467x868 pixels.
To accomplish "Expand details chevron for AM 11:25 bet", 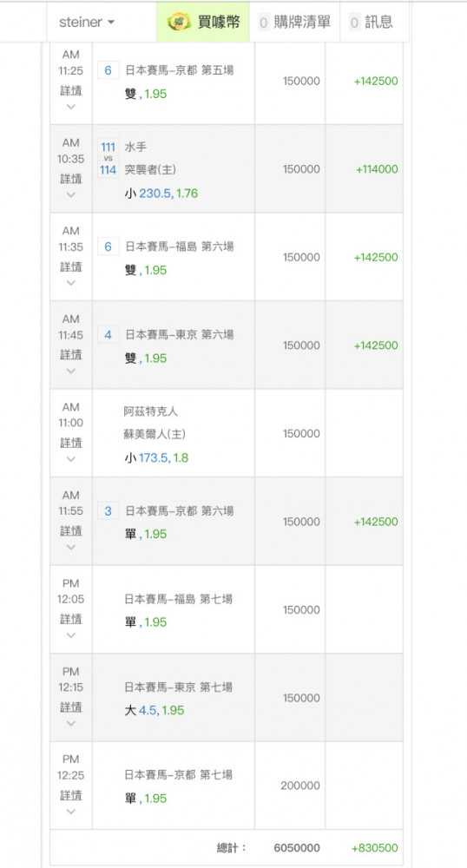I will pyautogui.click(x=71, y=107).
